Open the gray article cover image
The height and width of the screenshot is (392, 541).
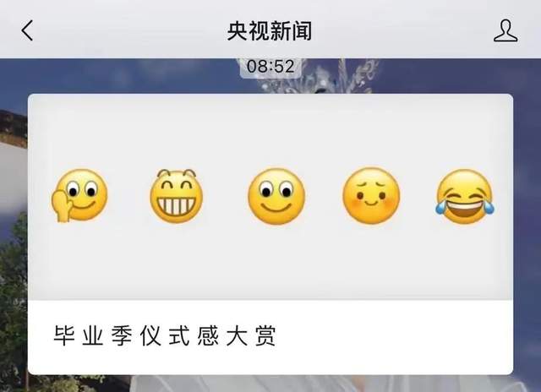270,197
